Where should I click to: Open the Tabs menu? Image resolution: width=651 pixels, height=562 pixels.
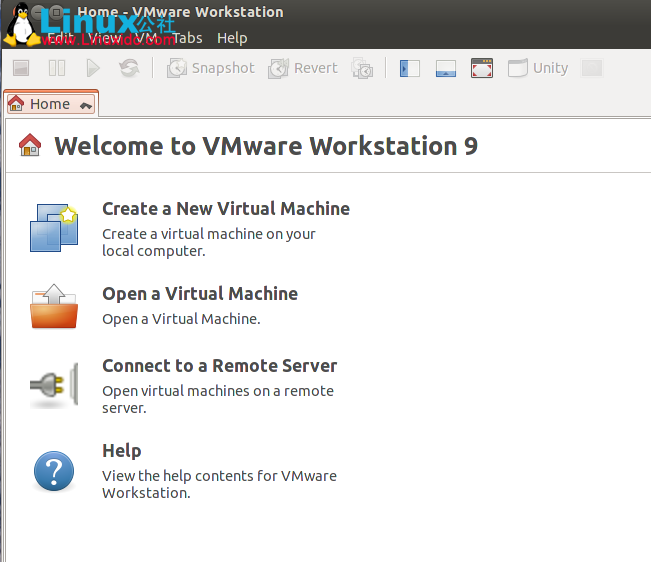pyautogui.click(x=187, y=38)
